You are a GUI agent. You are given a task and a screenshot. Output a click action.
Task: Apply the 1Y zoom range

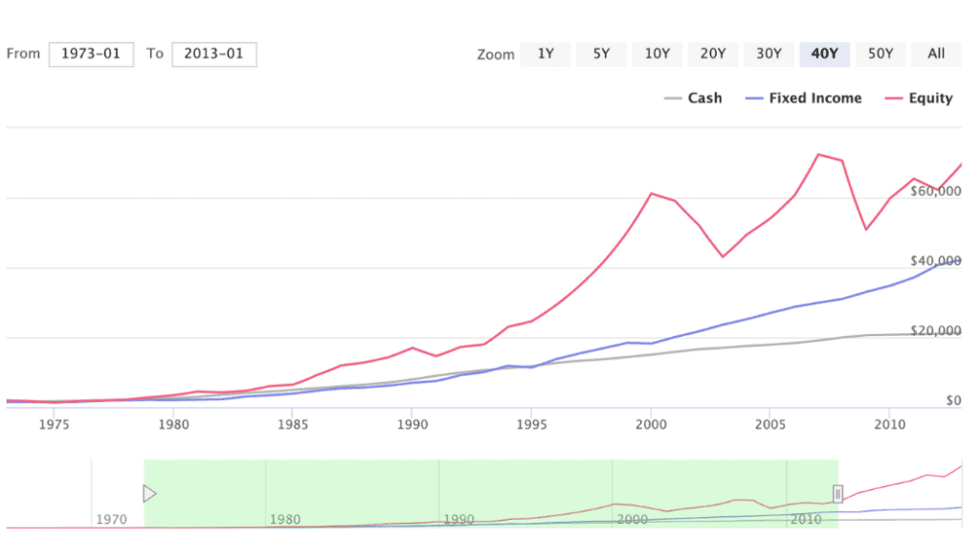click(x=546, y=54)
